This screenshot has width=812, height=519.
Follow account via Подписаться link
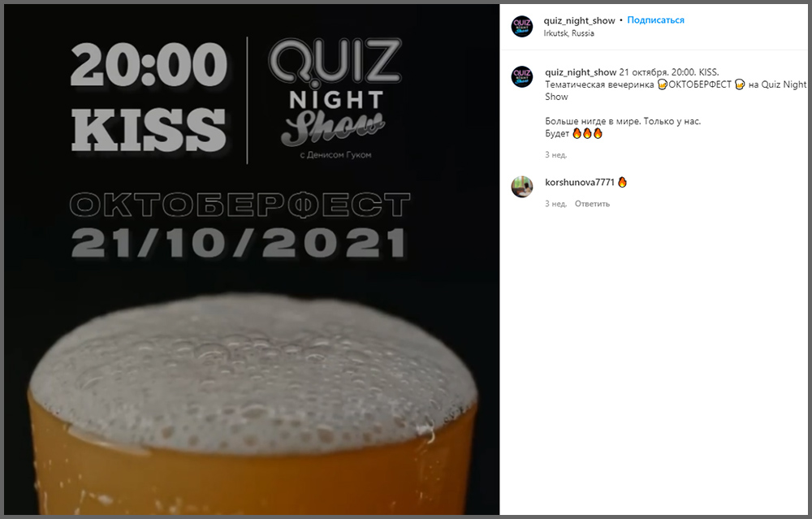click(655, 19)
